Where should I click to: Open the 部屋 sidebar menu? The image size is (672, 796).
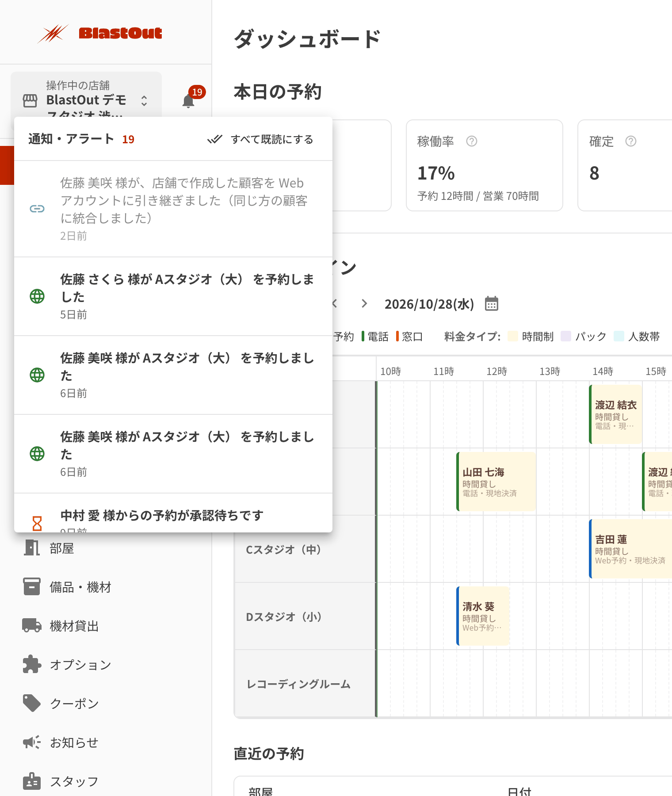click(106, 548)
